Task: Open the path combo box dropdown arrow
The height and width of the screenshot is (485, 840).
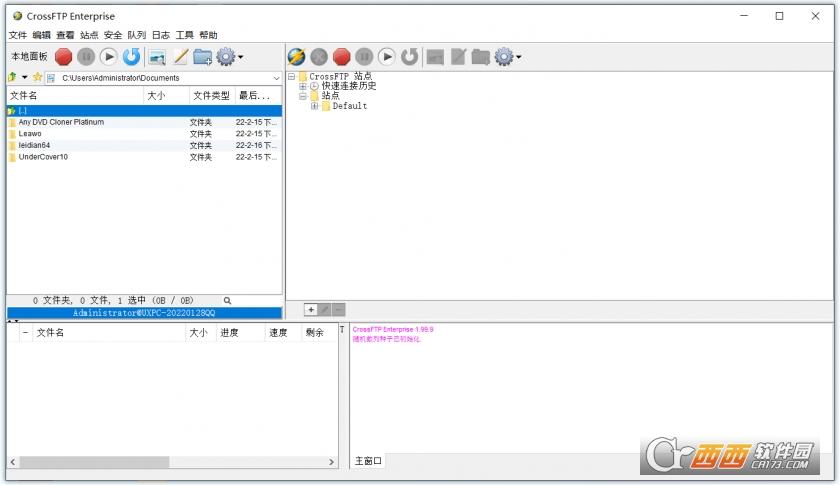Action: 276,78
